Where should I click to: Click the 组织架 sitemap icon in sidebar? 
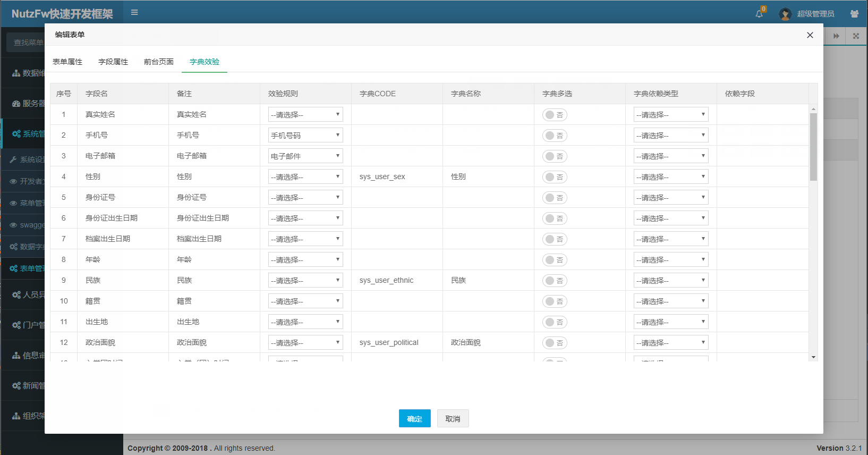click(x=16, y=416)
